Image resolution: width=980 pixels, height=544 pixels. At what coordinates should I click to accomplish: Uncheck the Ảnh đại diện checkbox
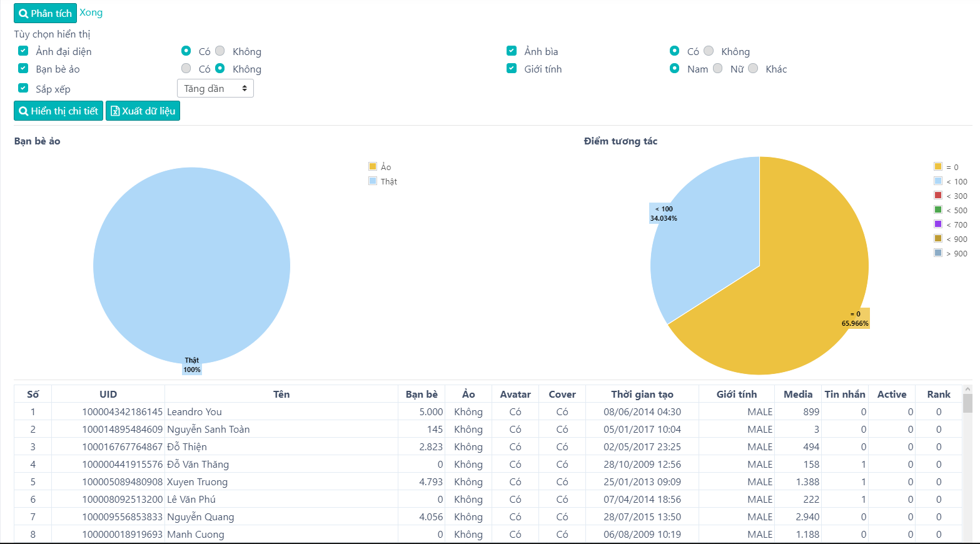[23, 51]
